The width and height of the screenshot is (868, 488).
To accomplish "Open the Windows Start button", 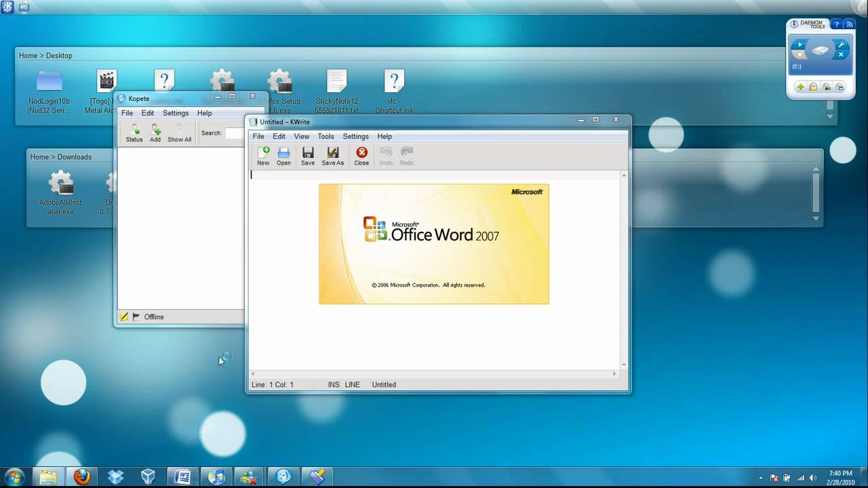I will pyautogui.click(x=14, y=476).
